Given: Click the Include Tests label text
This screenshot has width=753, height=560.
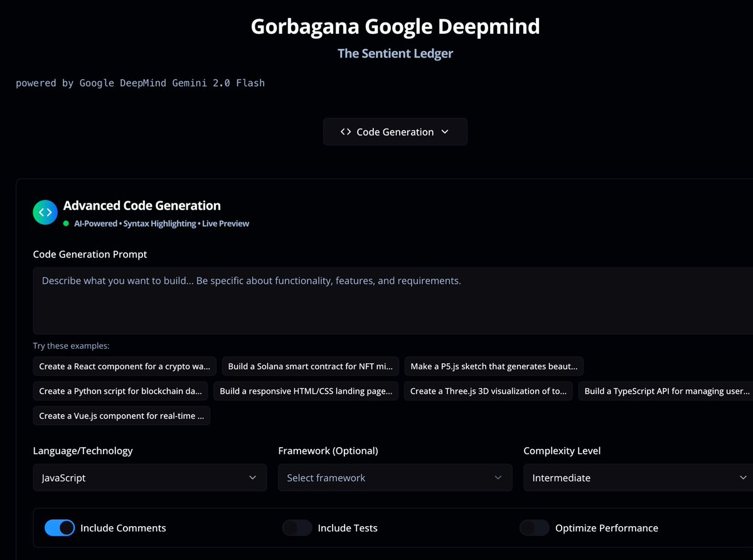Looking at the screenshot, I should tap(348, 528).
